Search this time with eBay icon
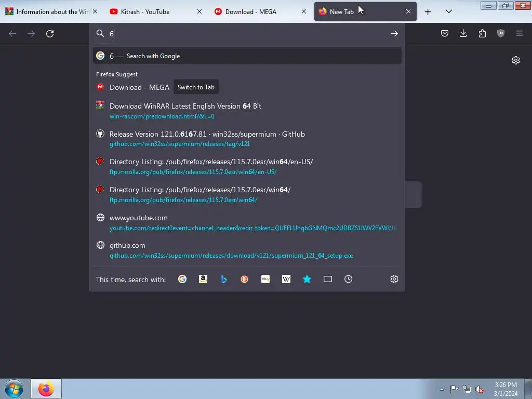 pos(265,279)
